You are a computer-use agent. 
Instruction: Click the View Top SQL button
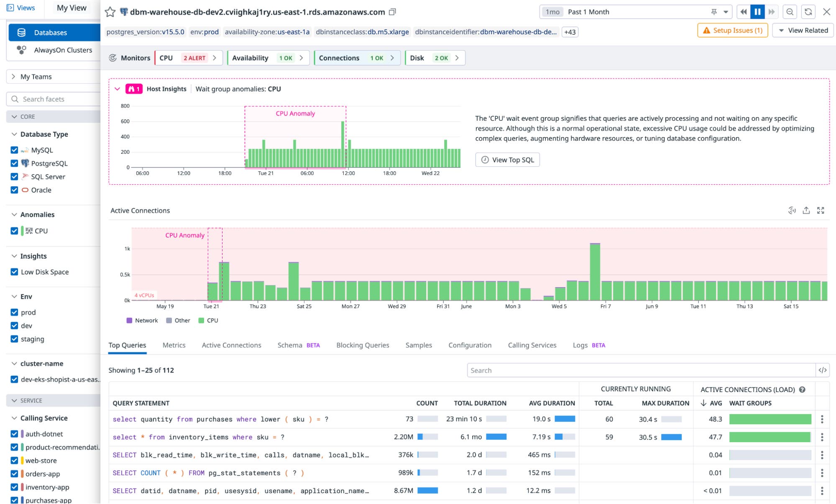507,160
